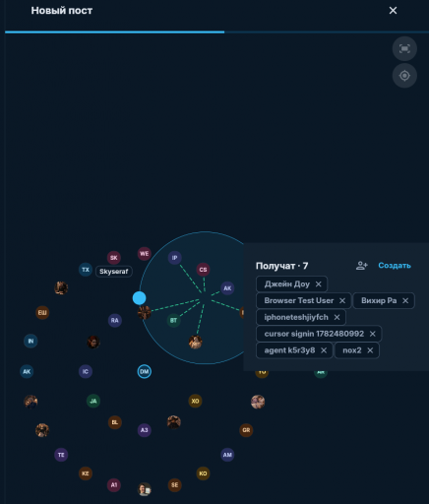Select the IC avatar node
This screenshot has width=429, height=504.
point(86,371)
